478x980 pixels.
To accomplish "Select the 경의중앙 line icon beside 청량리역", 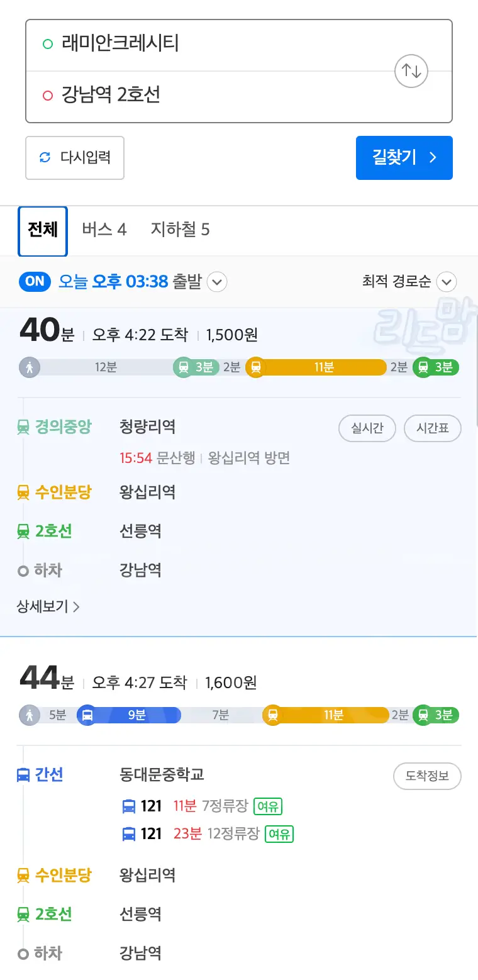I will coord(23,427).
